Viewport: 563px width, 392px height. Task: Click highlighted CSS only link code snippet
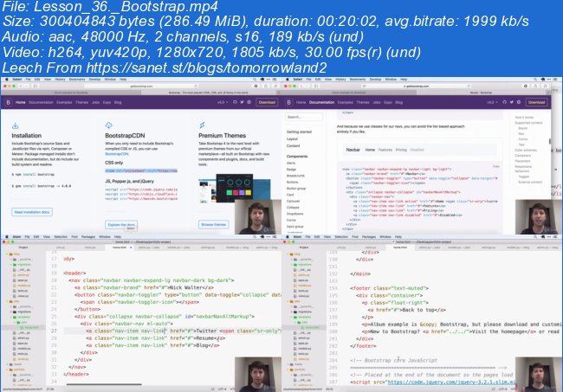pyautogui.click(x=141, y=170)
